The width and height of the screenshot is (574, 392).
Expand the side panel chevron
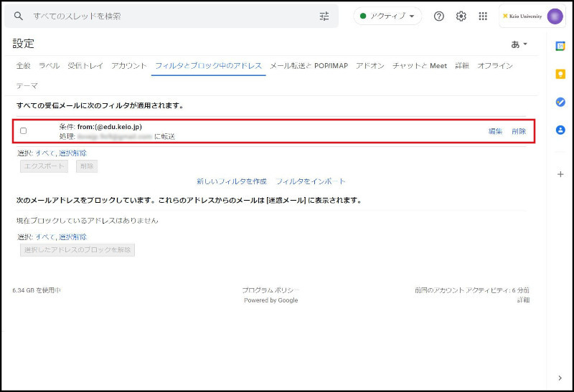coord(560,378)
